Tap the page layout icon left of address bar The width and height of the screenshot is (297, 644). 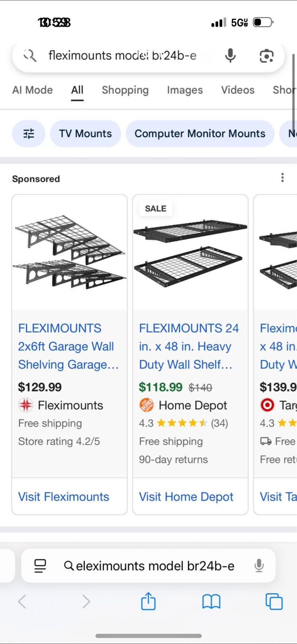(x=40, y=566)
